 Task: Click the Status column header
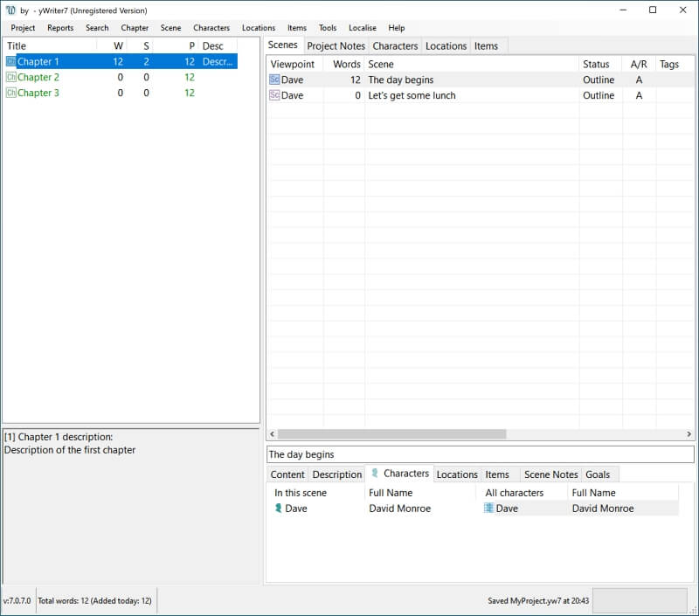click(600, 64)
